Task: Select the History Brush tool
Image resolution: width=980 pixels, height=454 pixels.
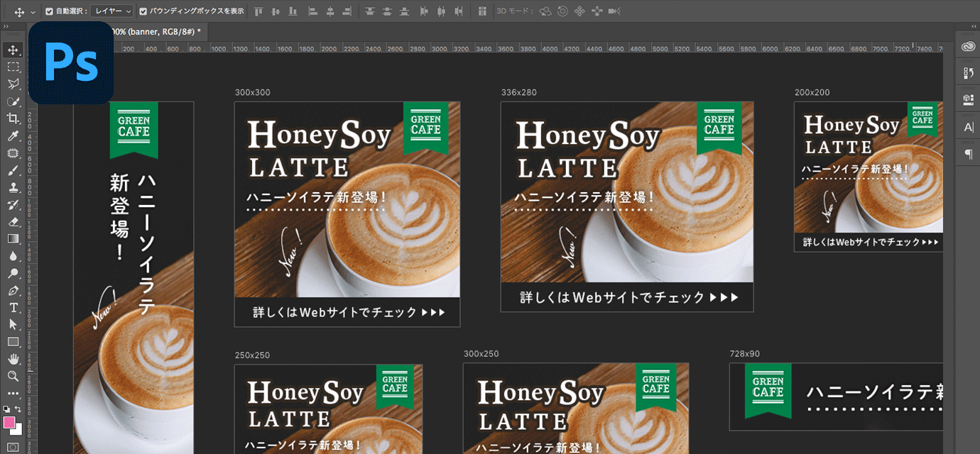Action: 13,205
